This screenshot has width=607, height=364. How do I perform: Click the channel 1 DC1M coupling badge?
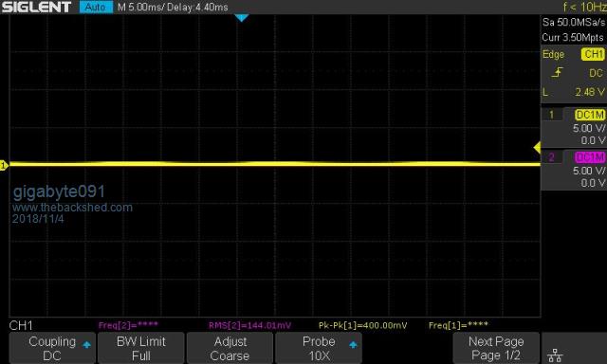590,115
